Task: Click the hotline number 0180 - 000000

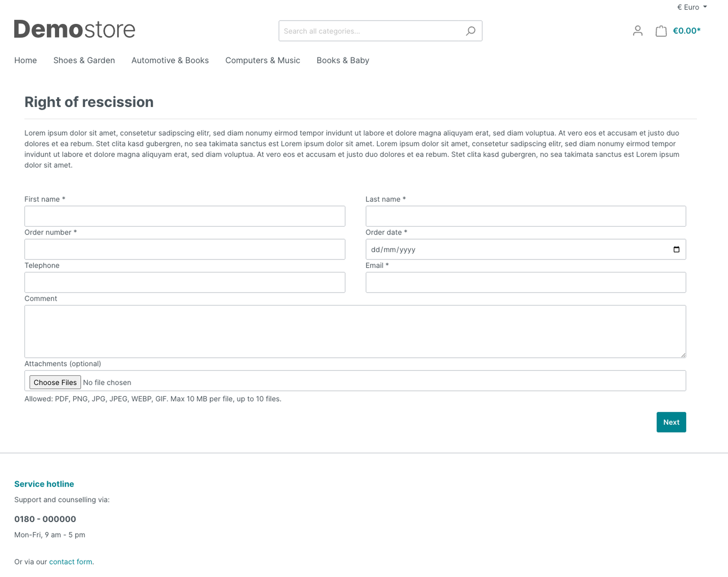Action: coord(45,519)
